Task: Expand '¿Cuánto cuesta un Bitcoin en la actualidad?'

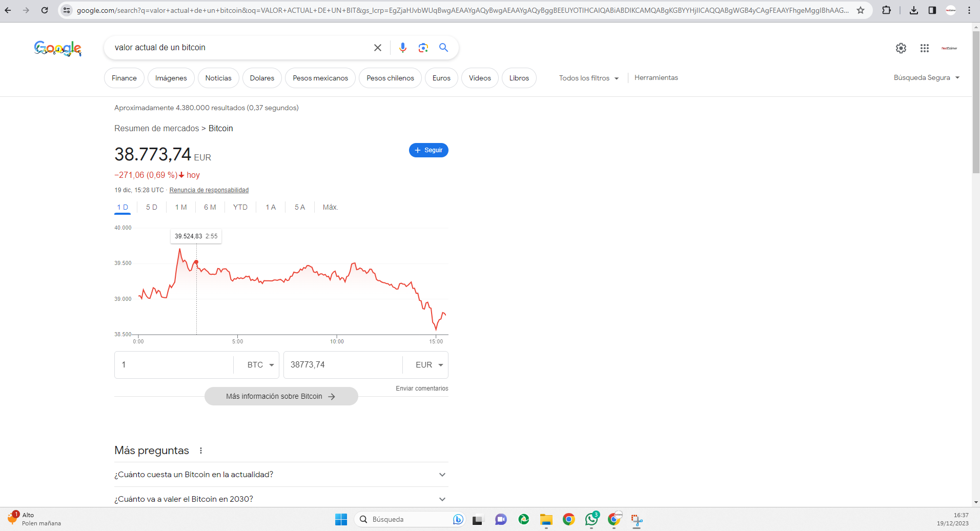Action: click(281, 475)
